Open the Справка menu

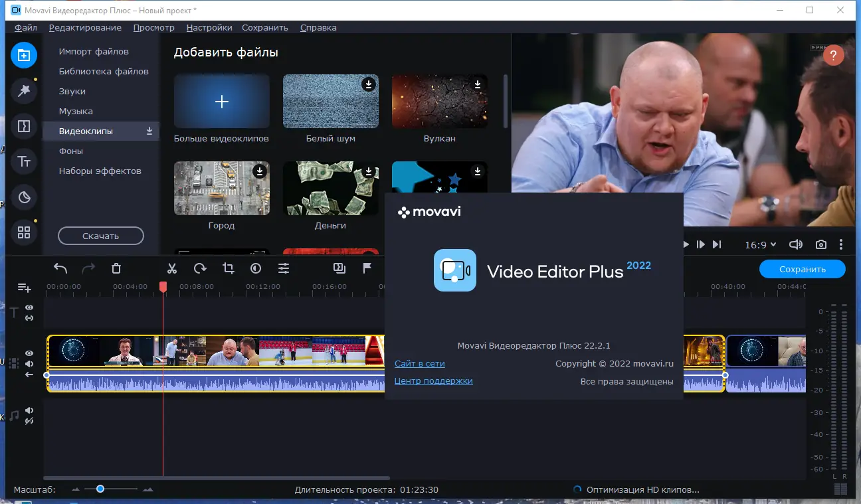click(318, 27)
